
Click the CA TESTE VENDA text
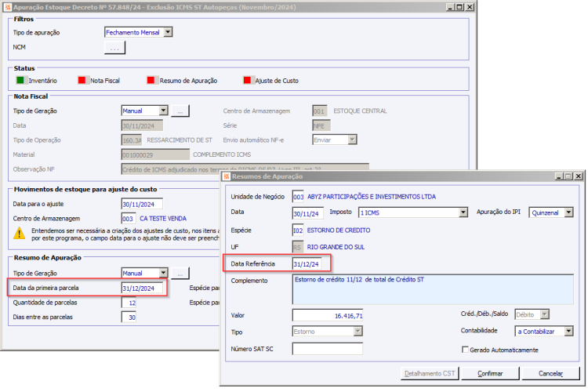click(163, 219)
